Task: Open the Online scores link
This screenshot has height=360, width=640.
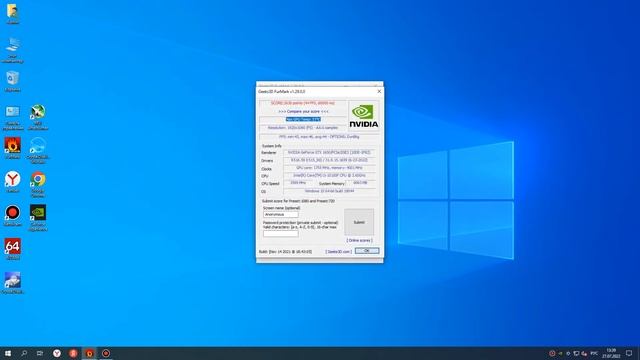Action: point(359,240)
